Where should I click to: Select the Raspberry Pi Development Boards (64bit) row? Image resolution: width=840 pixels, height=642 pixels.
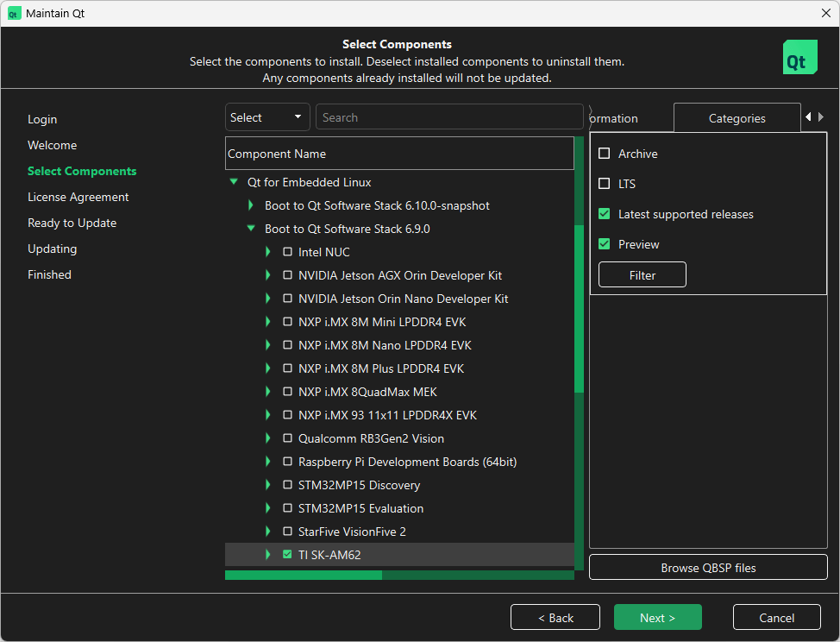tap(399, 462)
